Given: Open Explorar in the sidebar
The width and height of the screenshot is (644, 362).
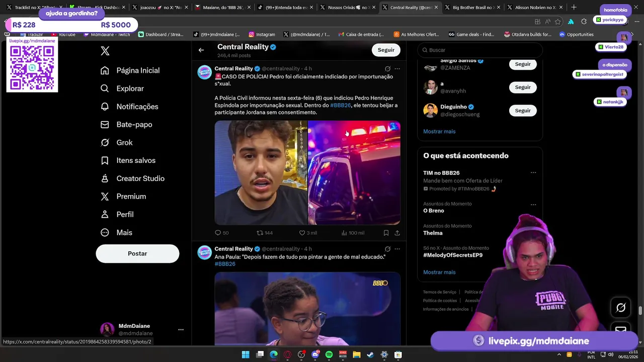Looking at the screenshot, I should click(x=122, y=88).
